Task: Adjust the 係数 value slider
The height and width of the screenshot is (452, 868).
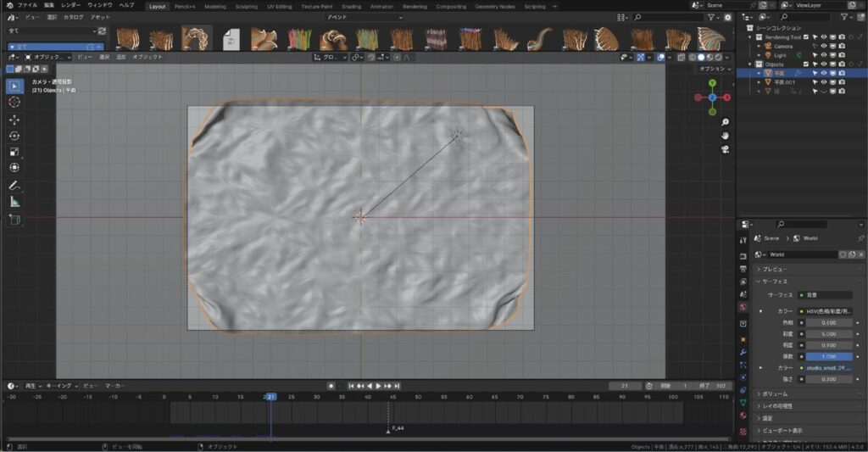Action: tap(829, 356)
